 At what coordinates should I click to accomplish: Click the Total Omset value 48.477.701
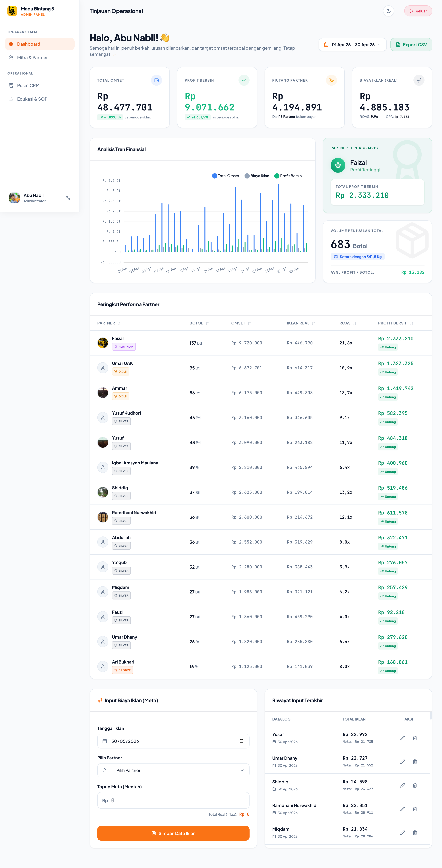125,107
